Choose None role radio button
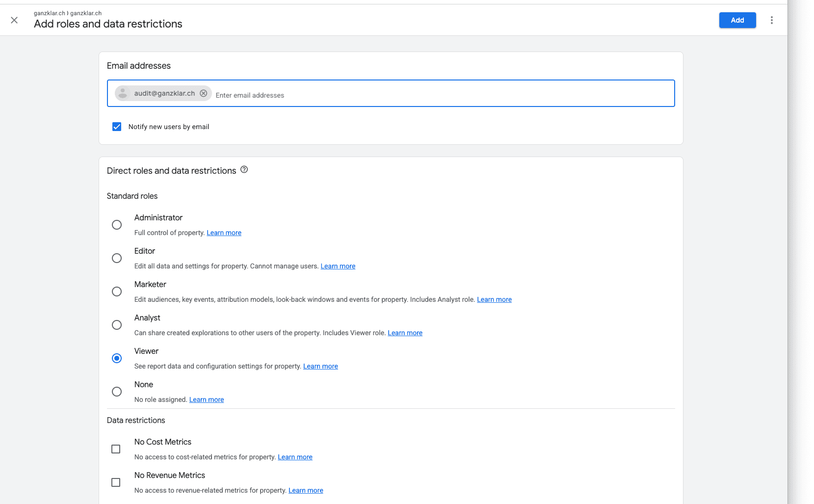Viewport: 814px width, 504px height. click(x=117, y=392)
